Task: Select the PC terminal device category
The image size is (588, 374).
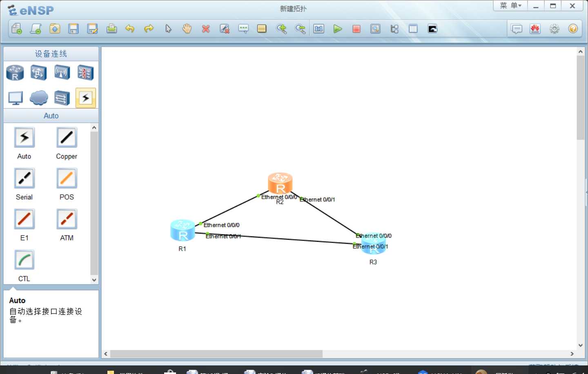Action: pyautogui.click(x=16, y=98)
